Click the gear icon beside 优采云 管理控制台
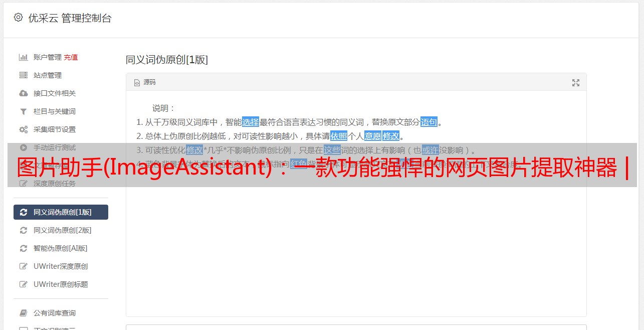Screen dimensions: 644x330 pos(18,18)
